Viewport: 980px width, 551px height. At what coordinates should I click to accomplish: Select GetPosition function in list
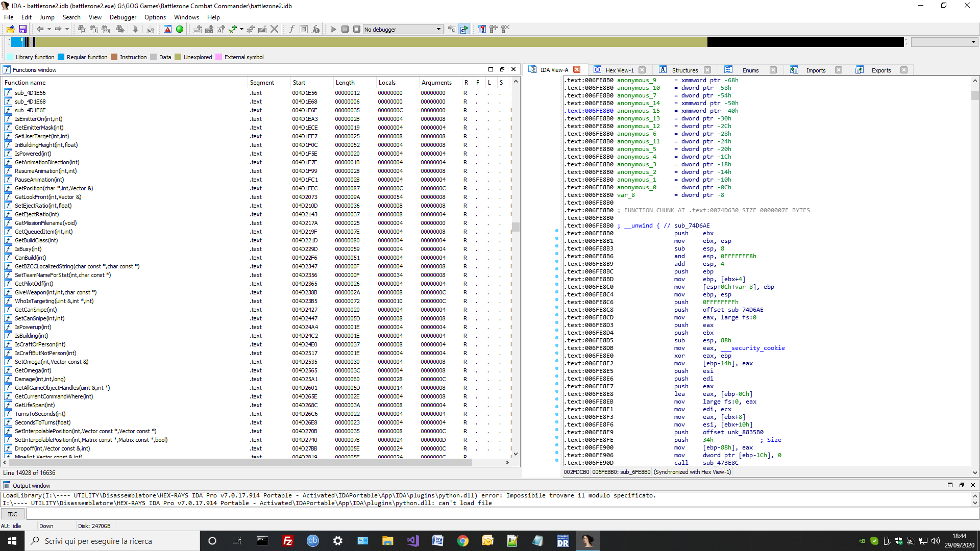(x=54, y=188)
